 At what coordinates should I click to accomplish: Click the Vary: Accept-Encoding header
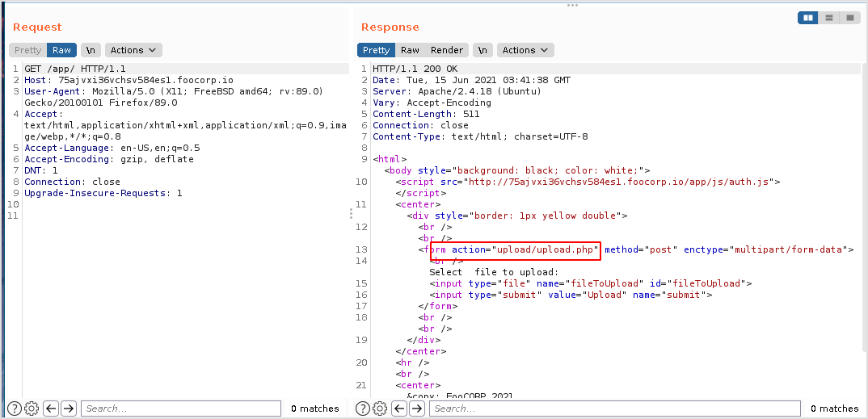(432, 103)
